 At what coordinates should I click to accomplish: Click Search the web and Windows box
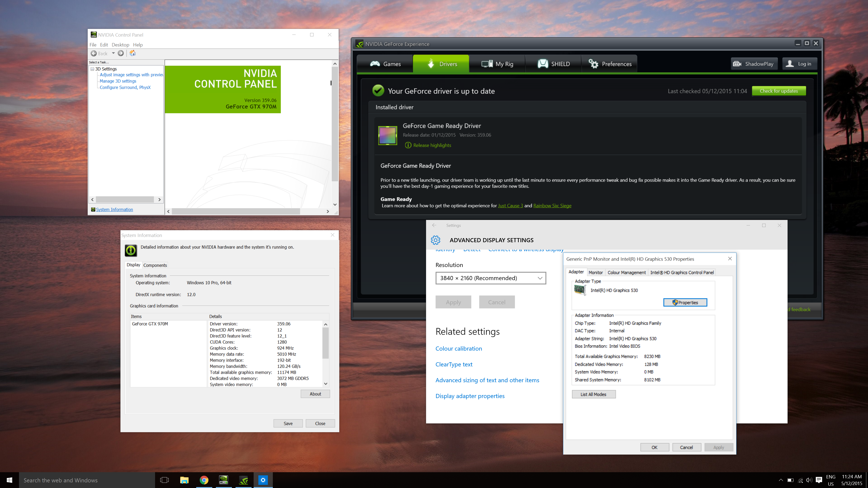click(87, 480)
